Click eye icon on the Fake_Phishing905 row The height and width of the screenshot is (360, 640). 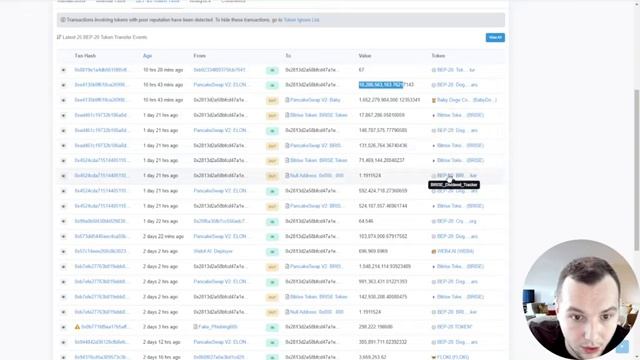click(x=63, y=327)
